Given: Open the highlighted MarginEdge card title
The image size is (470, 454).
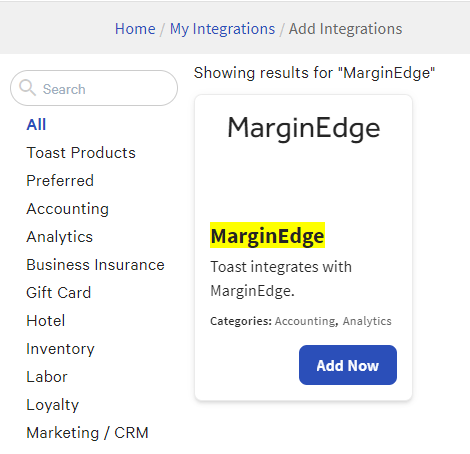Looking at the screenshot, I should 267,236.
